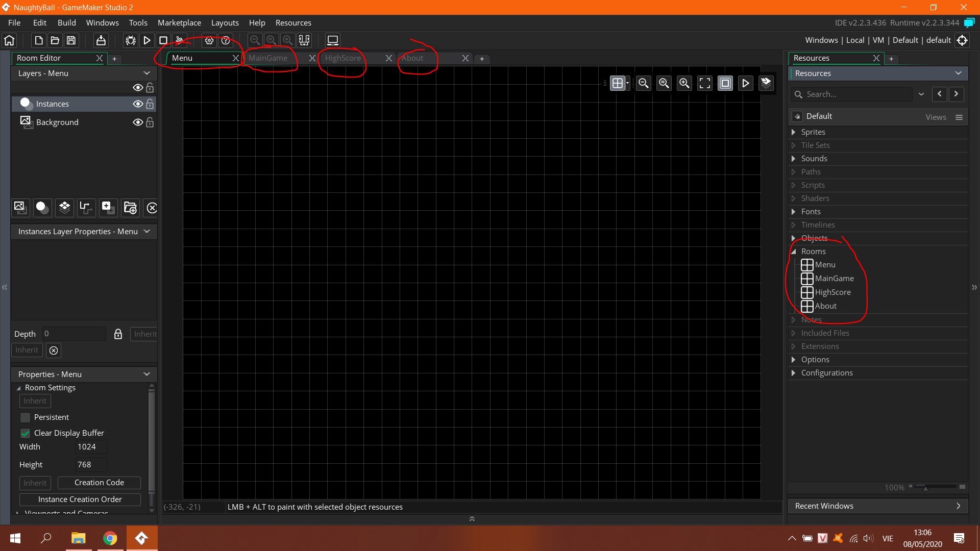Click the Debug bug icon in toolbar
980x551 pixels.
coord(131,40)
